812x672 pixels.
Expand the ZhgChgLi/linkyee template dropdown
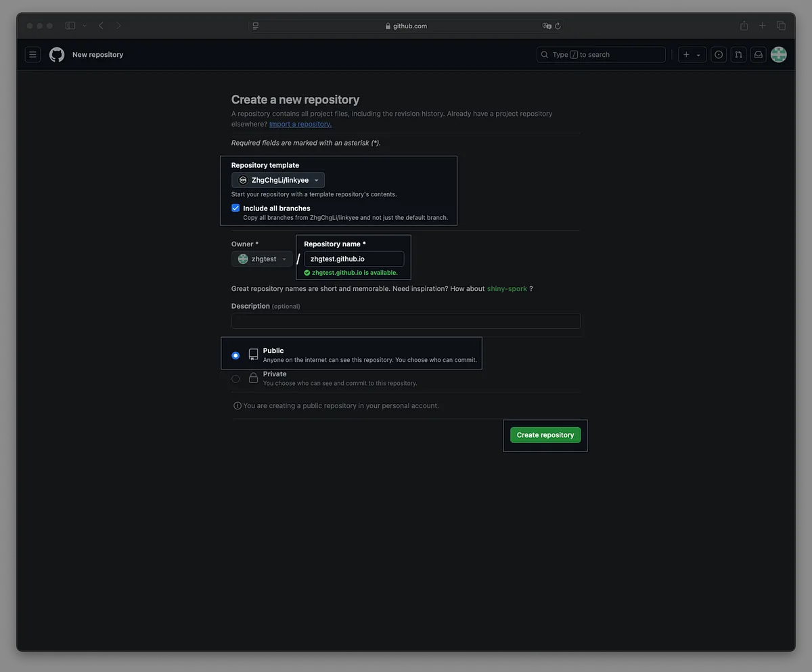click(278, 180)
